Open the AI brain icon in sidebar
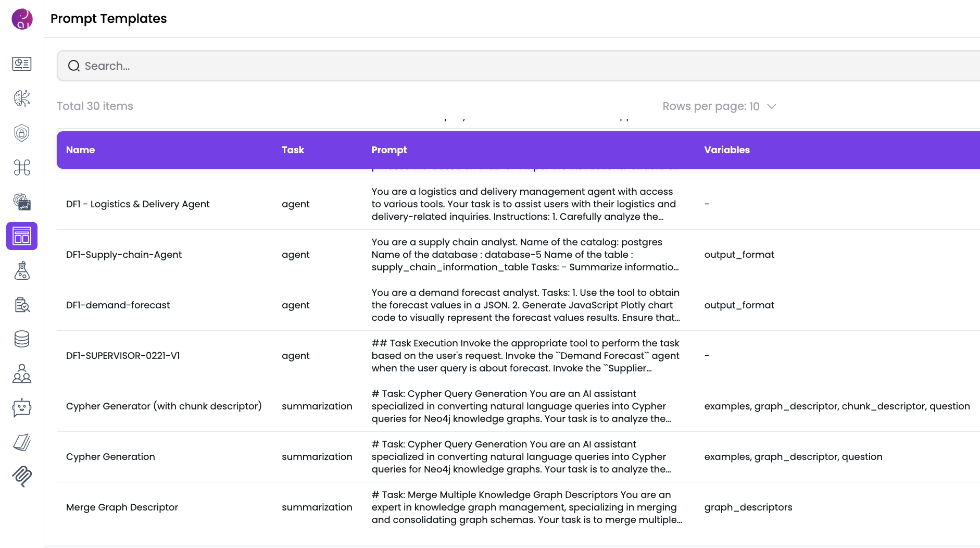Viewport: 980px width, 548px height. pyautogui.click(x=22, y=98)
